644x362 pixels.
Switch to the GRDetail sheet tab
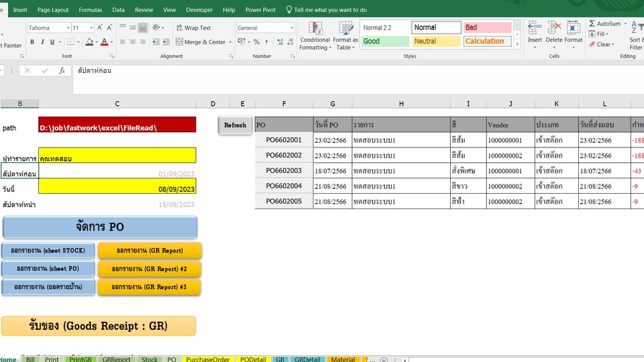[x=307, y=359]
